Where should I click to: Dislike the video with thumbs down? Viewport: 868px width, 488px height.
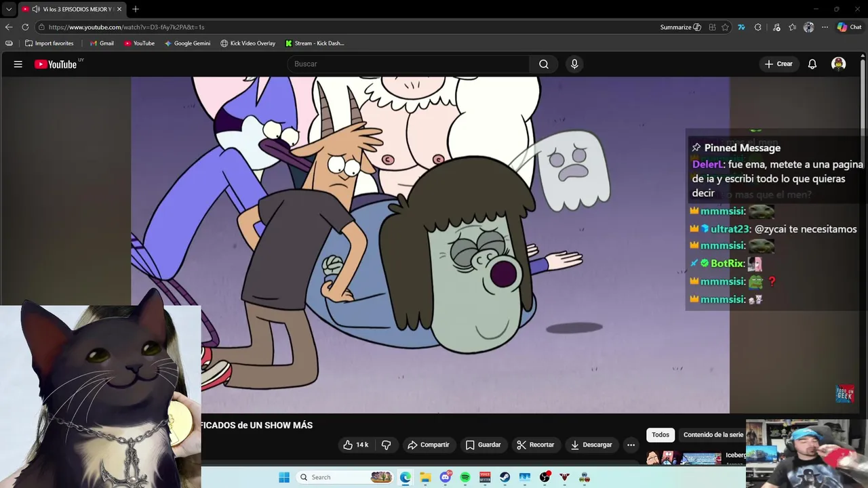click(x=387, y=445)
